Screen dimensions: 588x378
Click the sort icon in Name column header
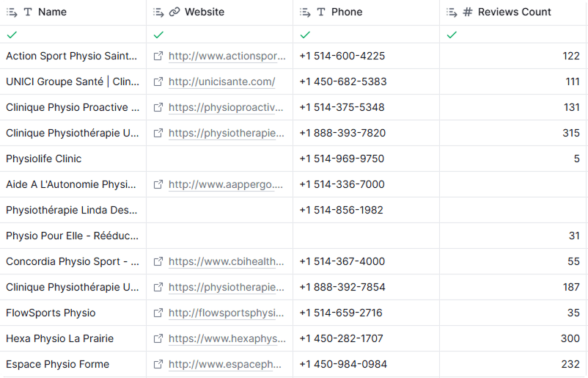12,12
